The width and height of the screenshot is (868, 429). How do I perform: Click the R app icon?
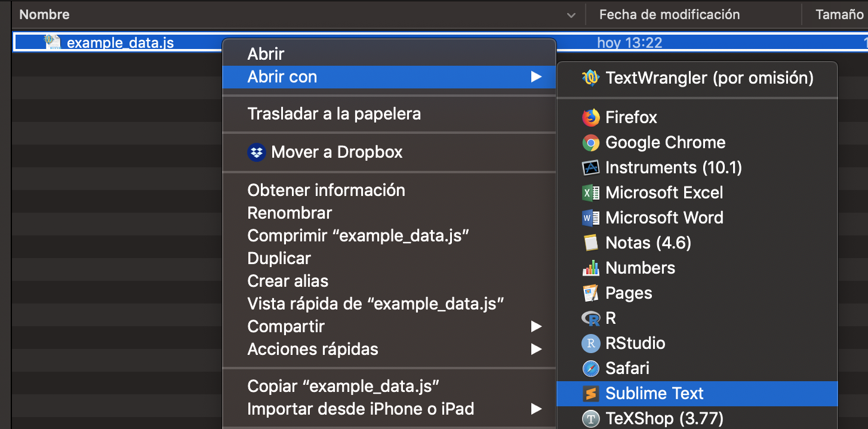tap(590, 318)
